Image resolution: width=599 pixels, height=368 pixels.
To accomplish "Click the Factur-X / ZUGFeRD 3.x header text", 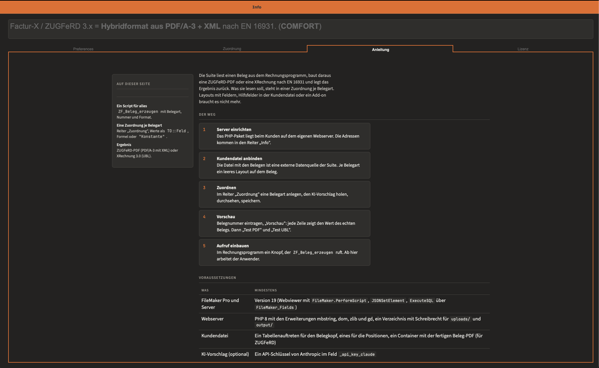I will 165,26.
